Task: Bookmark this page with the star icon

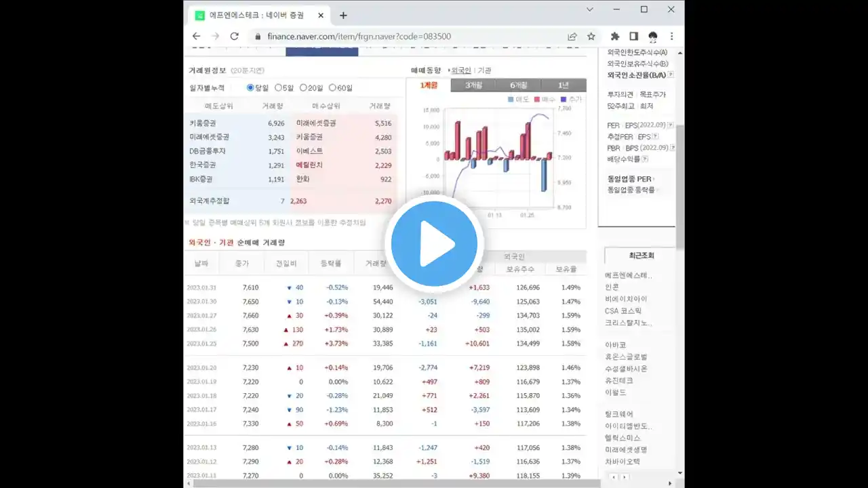Action: pos(591,36)
